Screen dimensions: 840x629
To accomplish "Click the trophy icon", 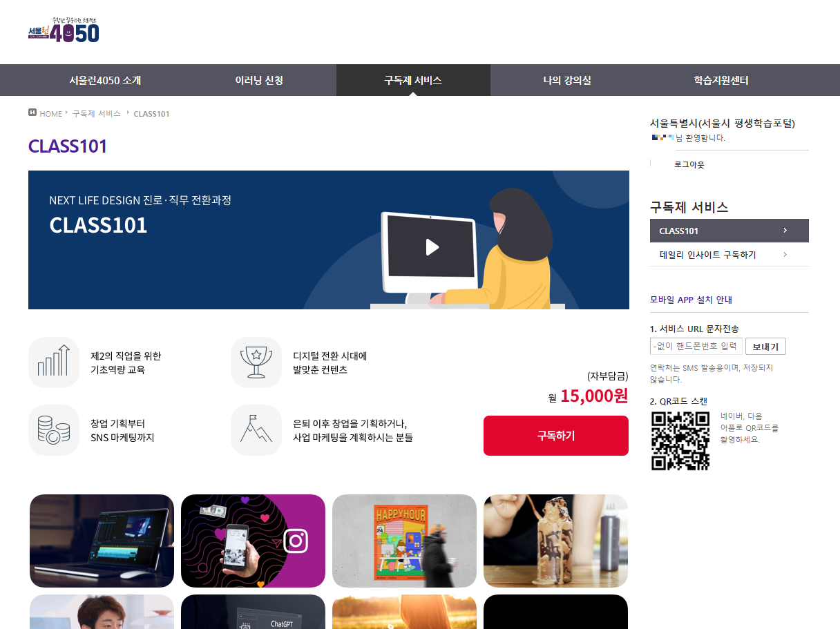I will (x=256, y=362).
